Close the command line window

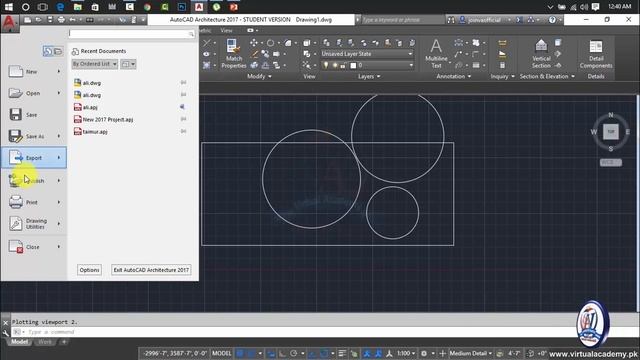pyautogui.click(x=5, y=322)
